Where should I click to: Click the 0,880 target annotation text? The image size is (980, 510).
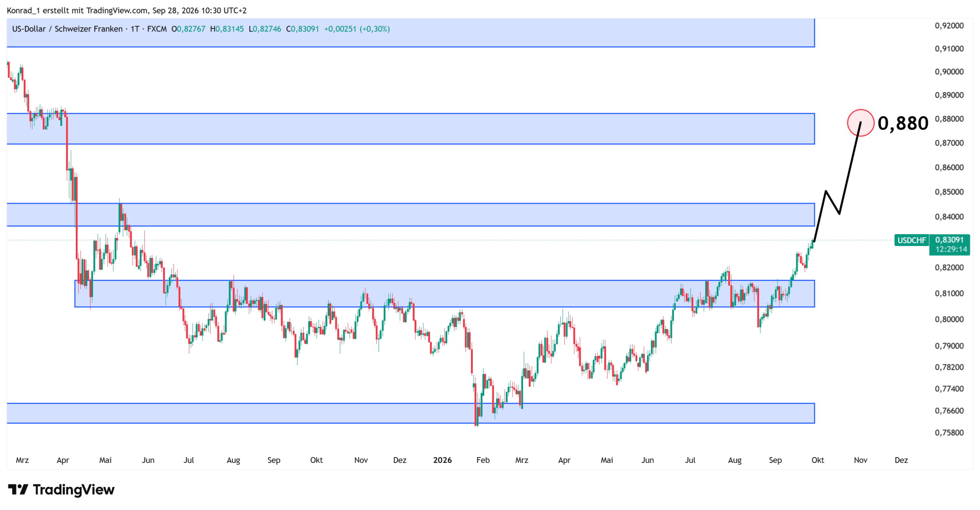pyautogui.click(x=903, y=123)
